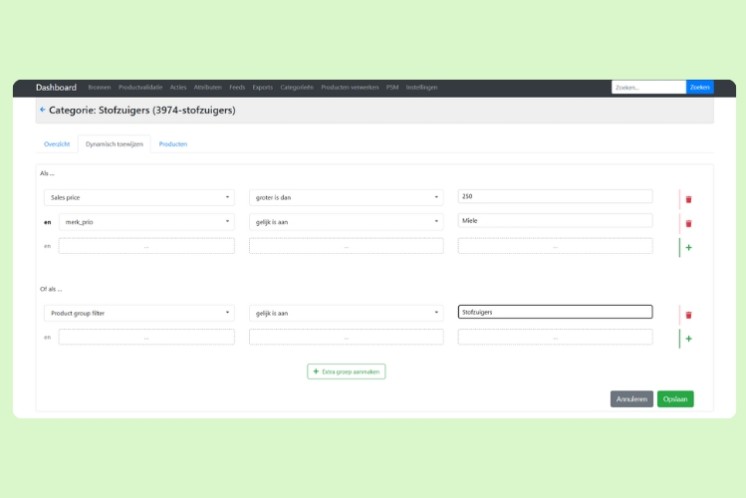Open the Product group filter dropdown

pyautogui.click(x=139, y=313)
